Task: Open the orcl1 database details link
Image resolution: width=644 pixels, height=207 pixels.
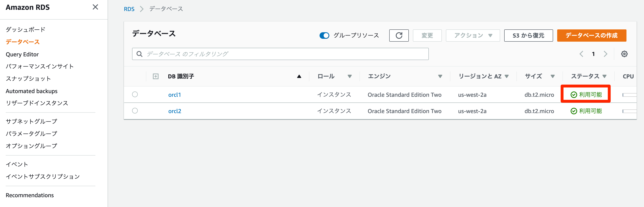Action: pos(174,95)
